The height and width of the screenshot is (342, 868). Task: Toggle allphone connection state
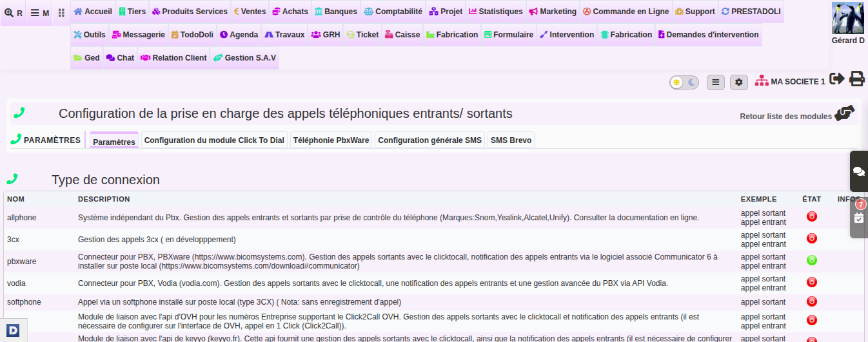[x=812, y=217]
